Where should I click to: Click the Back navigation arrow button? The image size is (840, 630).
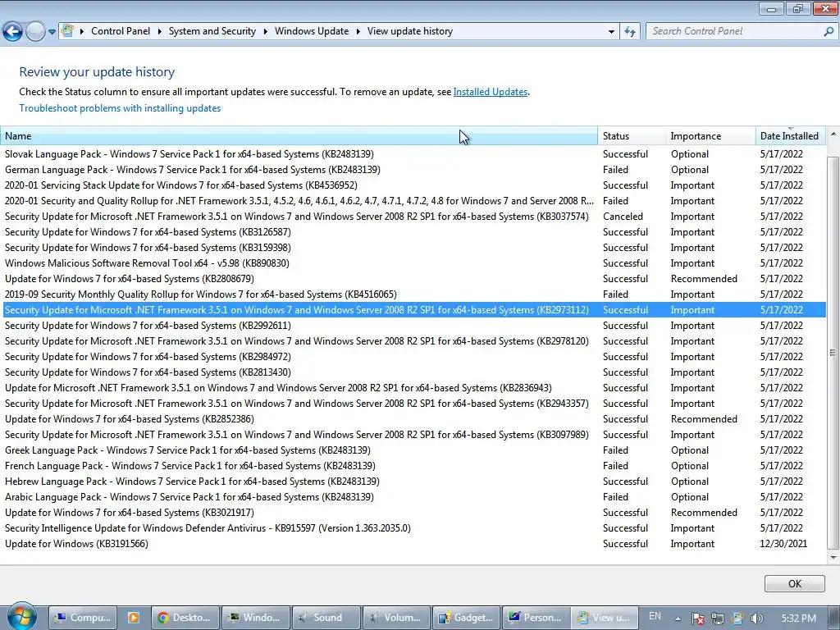pyautogui.click(x=13, y=31)
